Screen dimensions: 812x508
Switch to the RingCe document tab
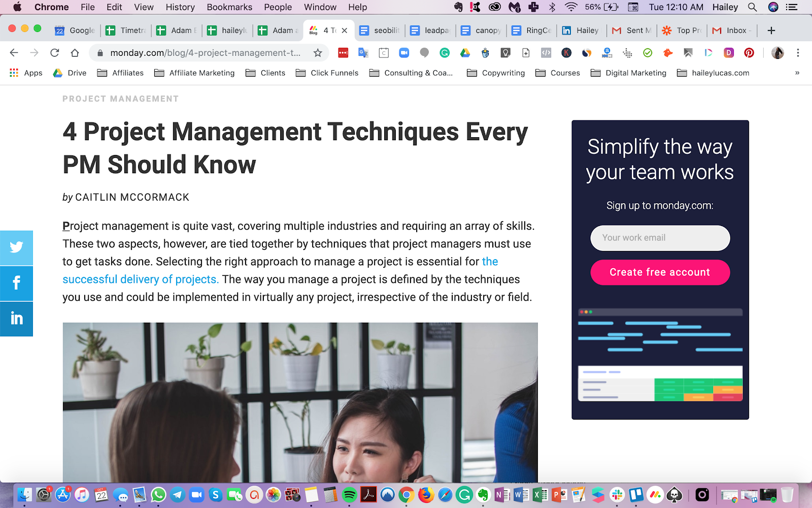531,30
